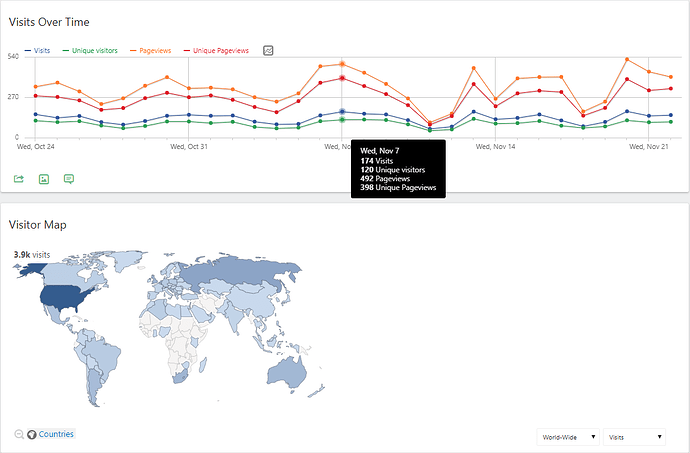Toggle the Visits series in the legend

tap(37, 50)
